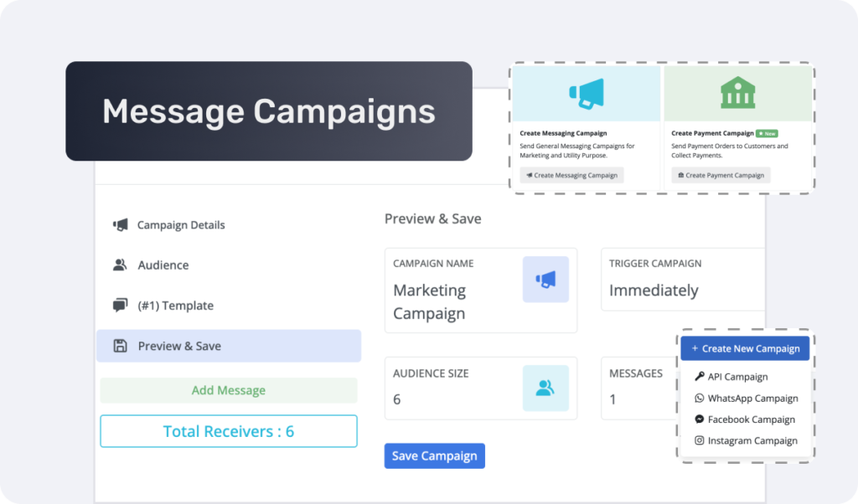
Task: Click the Total Receivers : 6 box
Action: 229,431
